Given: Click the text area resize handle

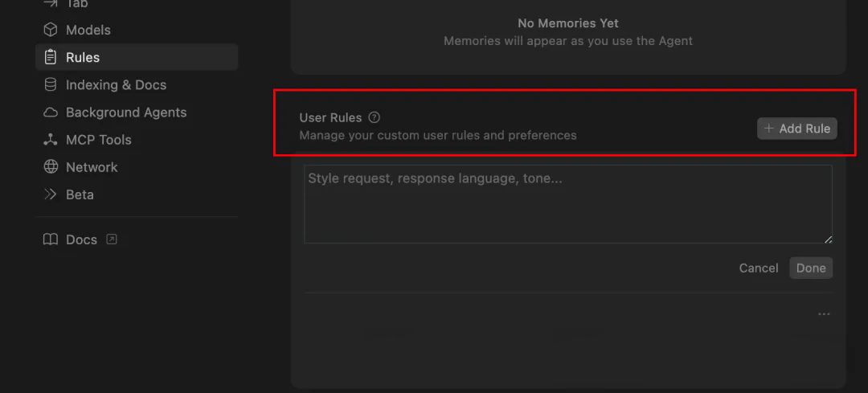Looking at the screenshot, I should (x=828, y=239).
